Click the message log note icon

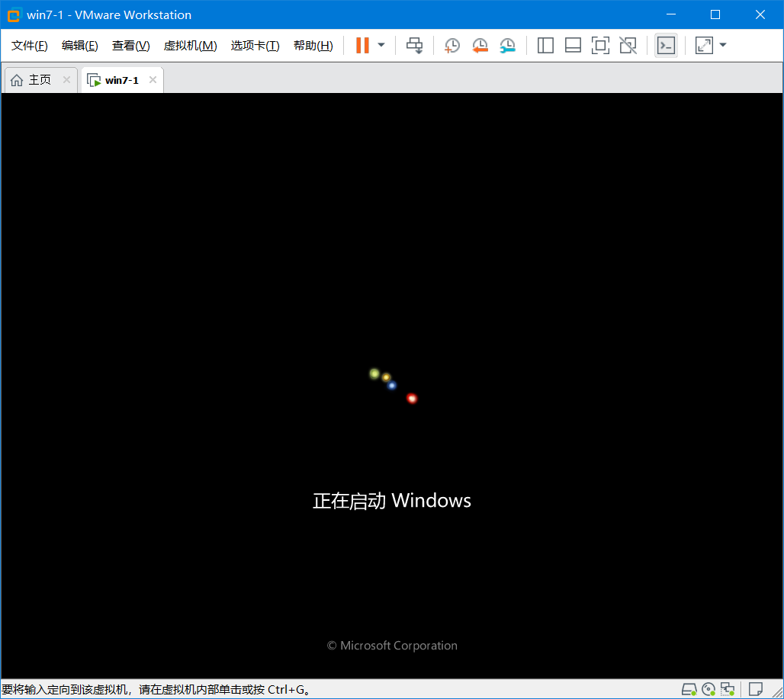click(756, 690)
